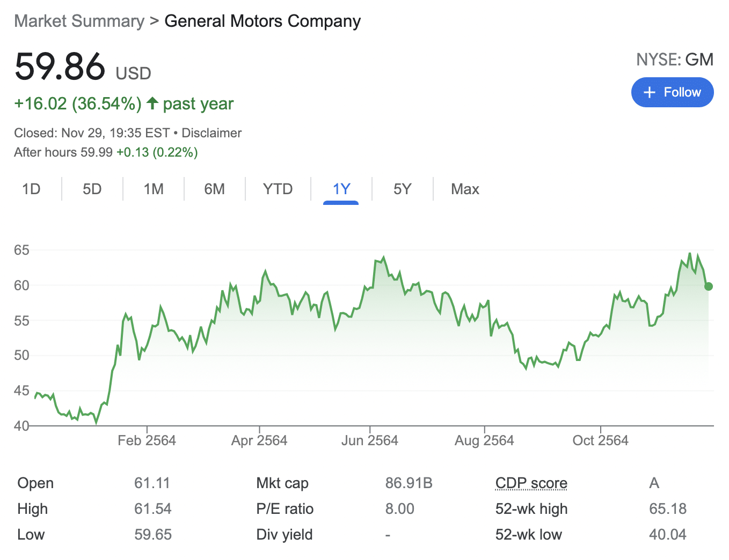Open the YTD chart view
Screen dimensions: 729x560
click(278, 189)
